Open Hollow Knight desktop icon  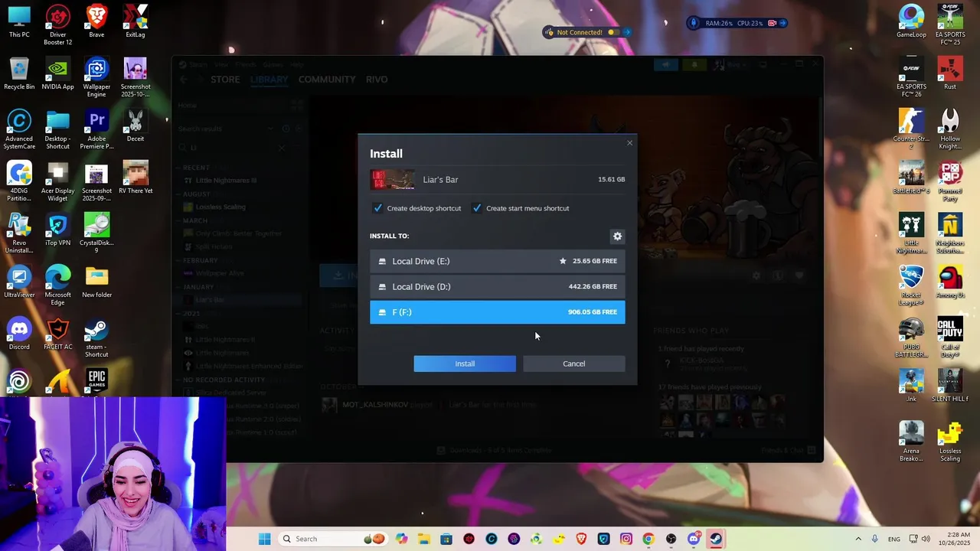click(x=950, y=129)
